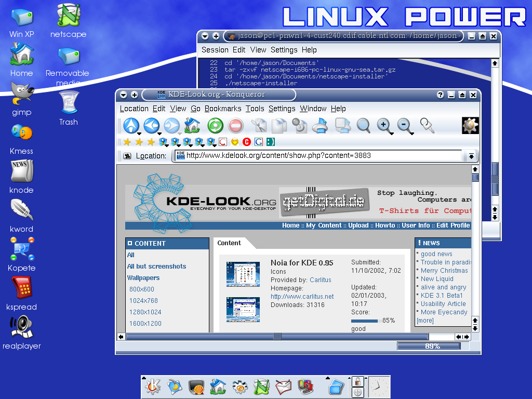Click in the Location URL field

tap(319, 156)
